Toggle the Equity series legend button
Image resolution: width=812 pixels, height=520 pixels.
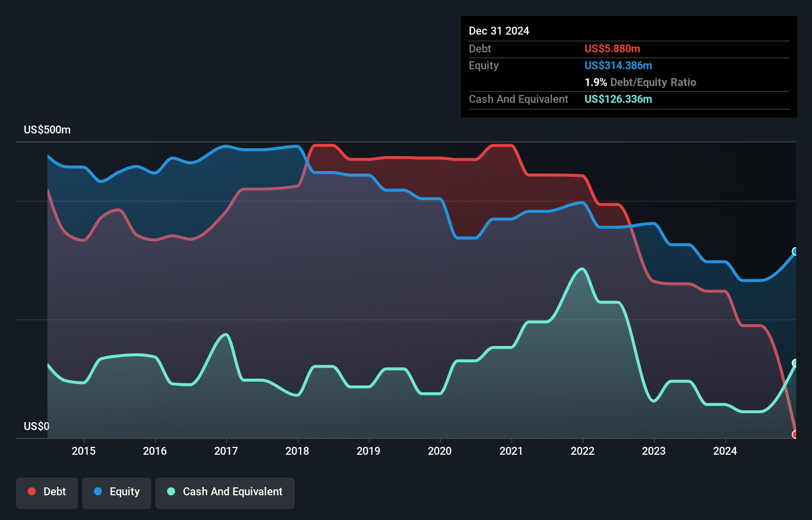pos(117,493)
